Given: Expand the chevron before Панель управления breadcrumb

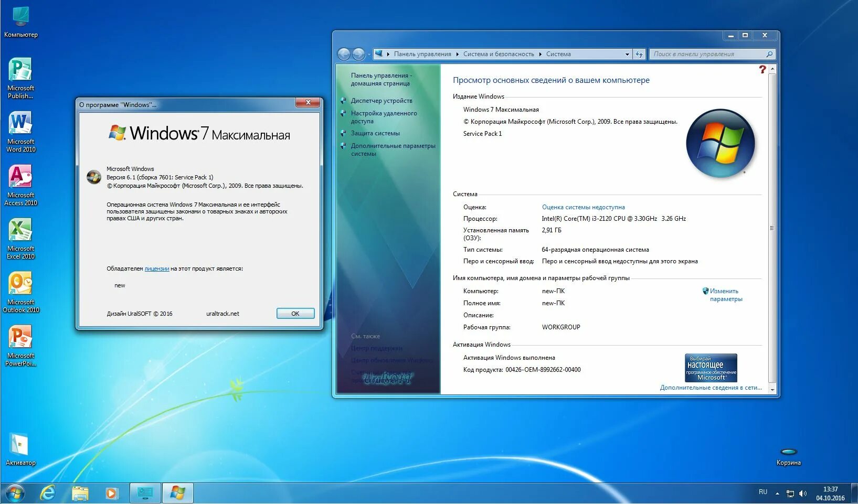Looking at the screenshot, I should click(x=388, y=54).
